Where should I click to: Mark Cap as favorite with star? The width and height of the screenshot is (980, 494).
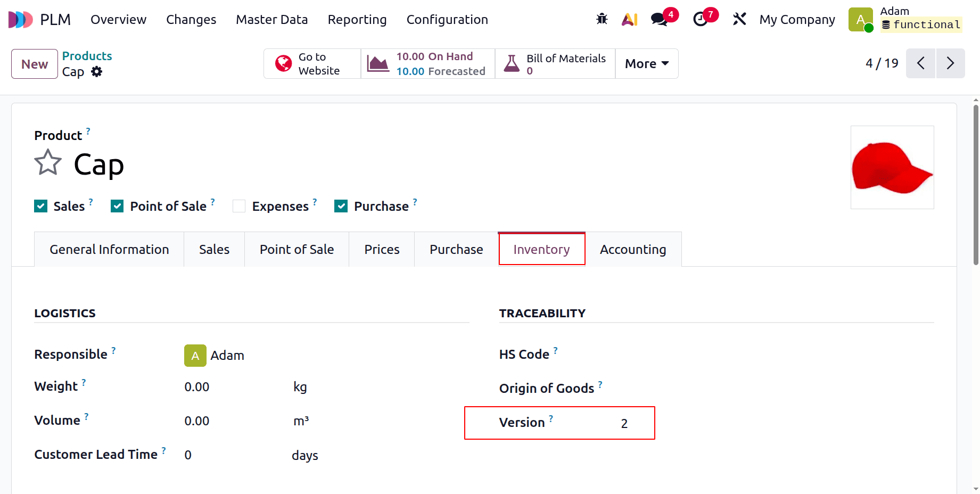(x=48, y=162)
